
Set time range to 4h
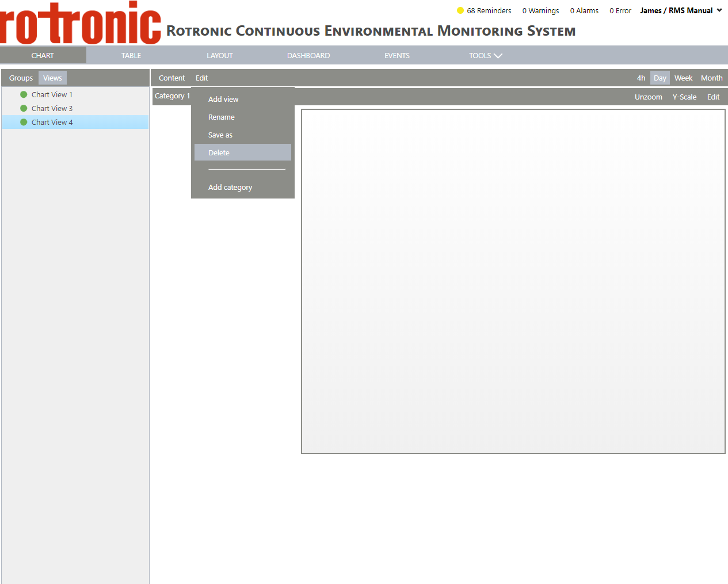pyautogui.click(x=641, y=78)
